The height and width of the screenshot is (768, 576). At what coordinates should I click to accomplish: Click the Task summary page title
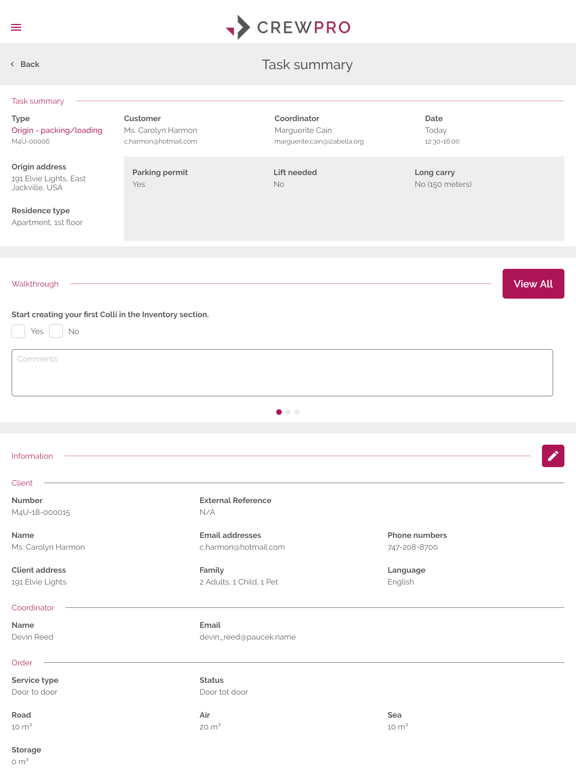307,65
